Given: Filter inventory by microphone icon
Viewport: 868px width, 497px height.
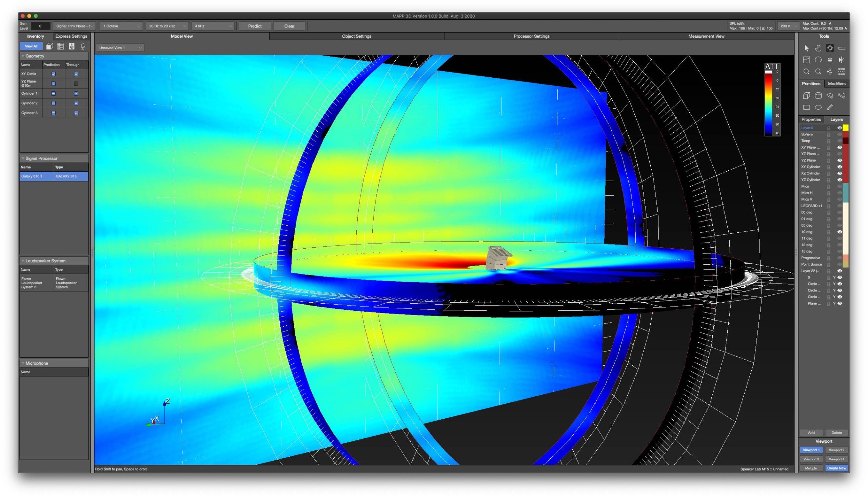Looking at the screenshot, I should click(83, 46).
